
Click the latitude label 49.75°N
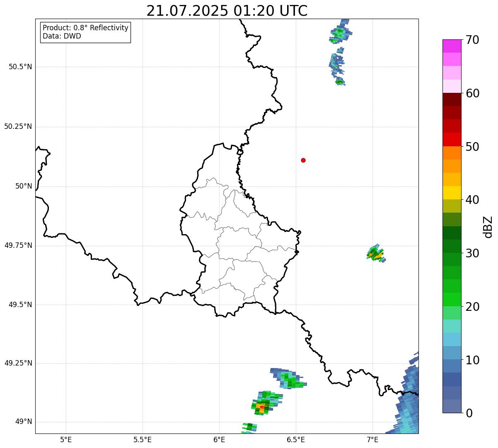(18, 245)
